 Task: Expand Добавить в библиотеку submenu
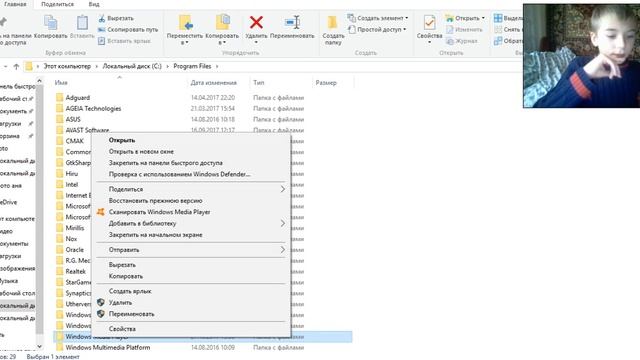[x=191, y=224]
